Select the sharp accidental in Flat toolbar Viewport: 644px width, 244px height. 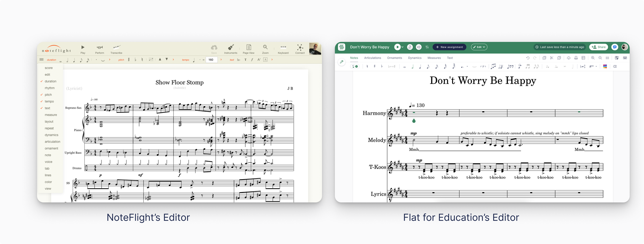point(374,66)
